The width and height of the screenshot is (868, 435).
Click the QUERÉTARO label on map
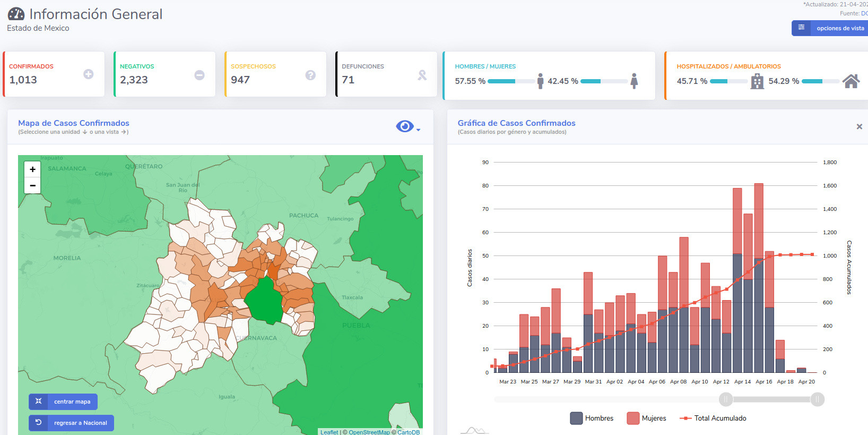coord(144,166)
